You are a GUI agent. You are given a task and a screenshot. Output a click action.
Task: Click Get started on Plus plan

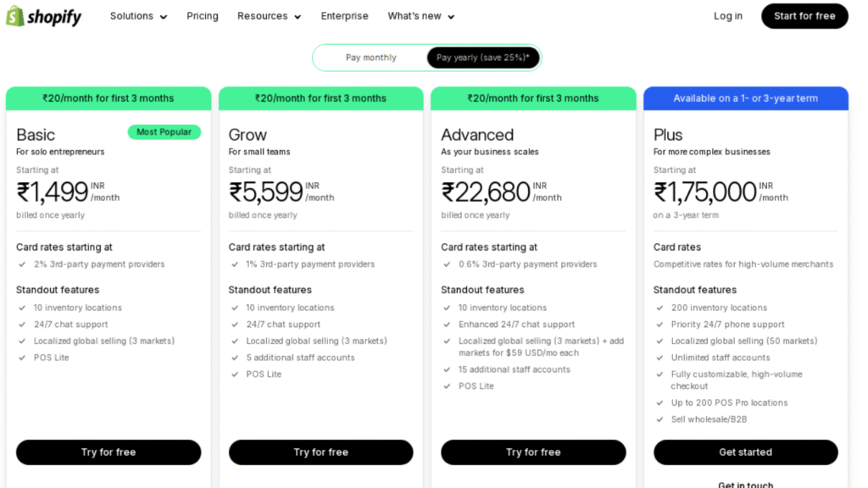[746, 452]
